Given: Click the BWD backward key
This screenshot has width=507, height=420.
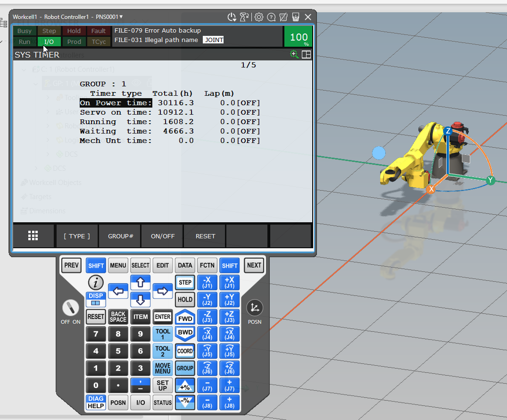Looking at the screenshot, I should 185,333.
